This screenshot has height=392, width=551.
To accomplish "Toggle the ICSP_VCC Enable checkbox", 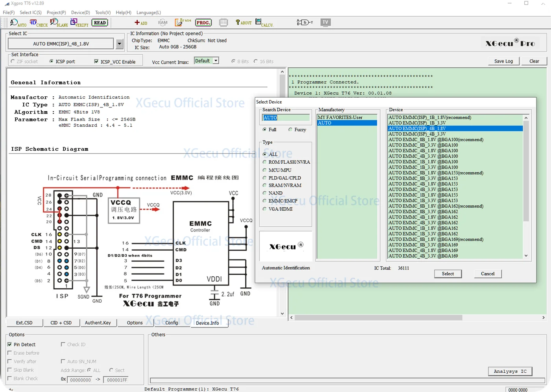I will [x=96, y=61].
